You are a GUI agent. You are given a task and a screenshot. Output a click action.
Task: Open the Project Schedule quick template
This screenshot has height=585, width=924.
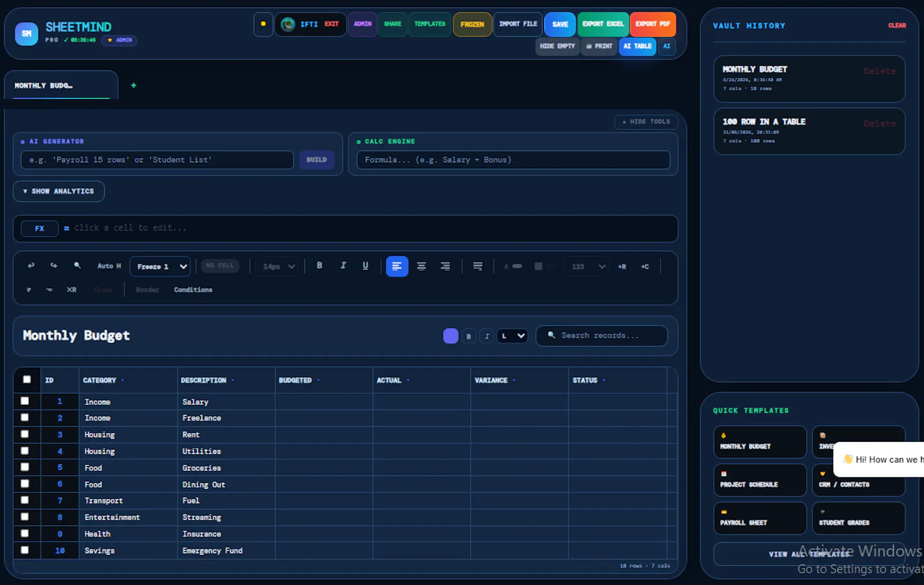click(x=760, y=480)
